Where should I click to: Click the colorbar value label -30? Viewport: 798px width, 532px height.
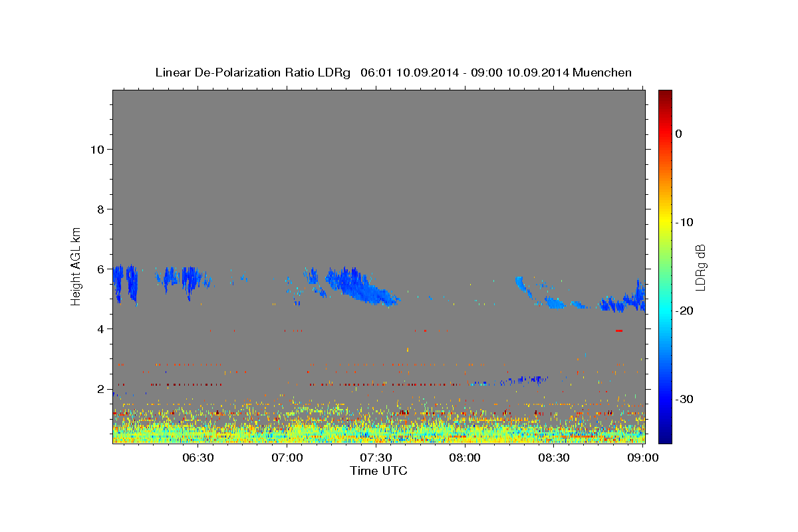coord(684,399)
